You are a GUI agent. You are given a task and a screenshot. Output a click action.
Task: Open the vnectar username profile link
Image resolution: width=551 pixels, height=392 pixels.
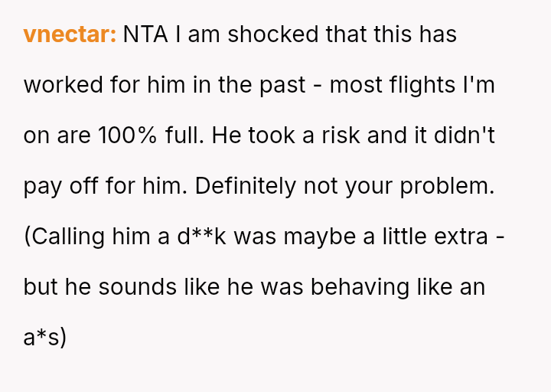pyautogui.click(x=70, y=35)
